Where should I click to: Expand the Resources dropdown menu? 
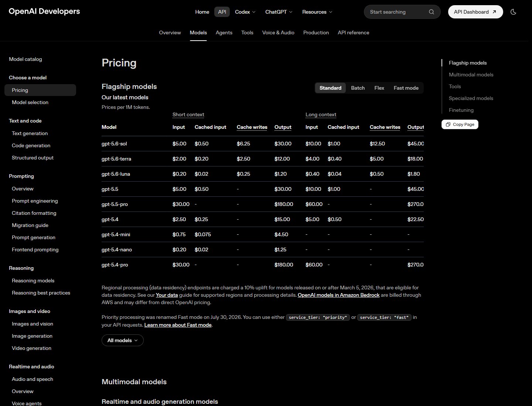pos(317,12)
